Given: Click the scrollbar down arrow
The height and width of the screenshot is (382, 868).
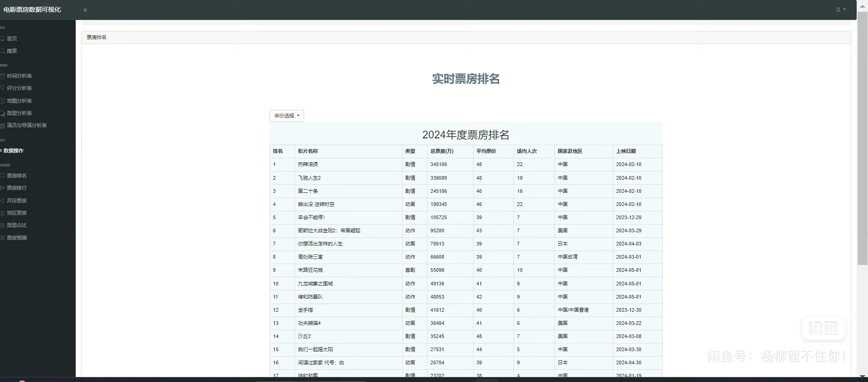Looking at the screenshot, I should (863, 376).
